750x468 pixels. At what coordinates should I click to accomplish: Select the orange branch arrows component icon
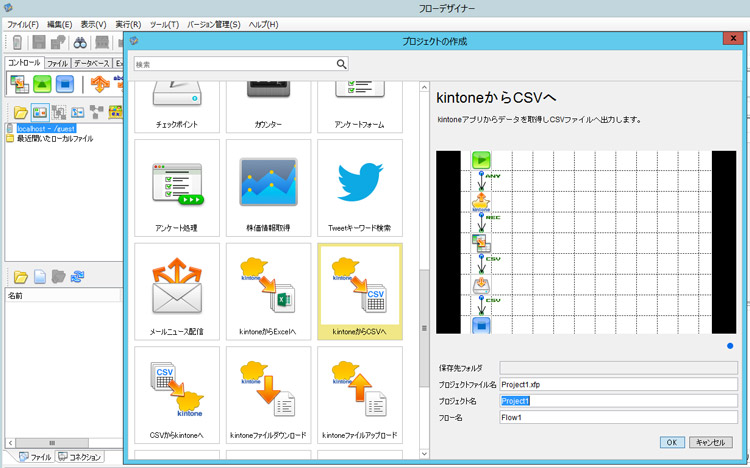[100, 84]
